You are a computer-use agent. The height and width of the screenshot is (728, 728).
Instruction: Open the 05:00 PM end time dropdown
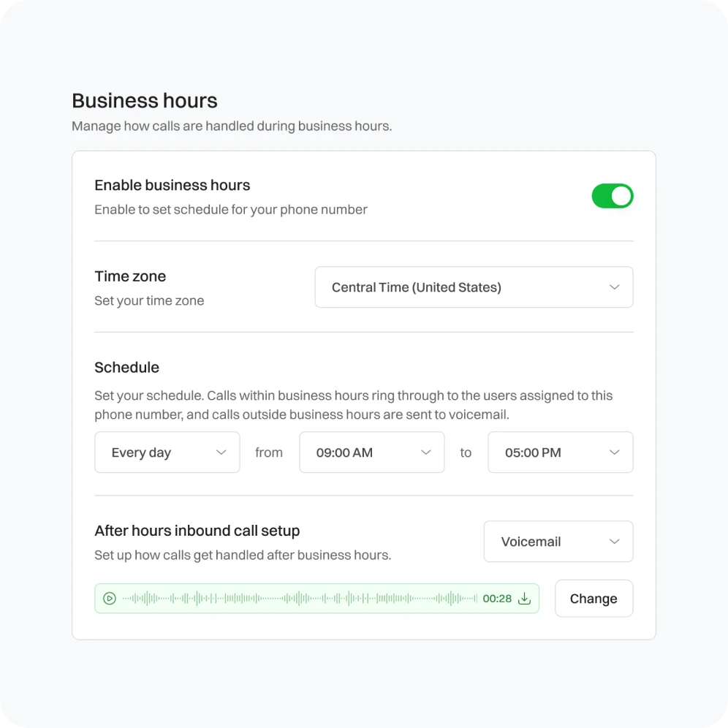click(x=559, y=452)
